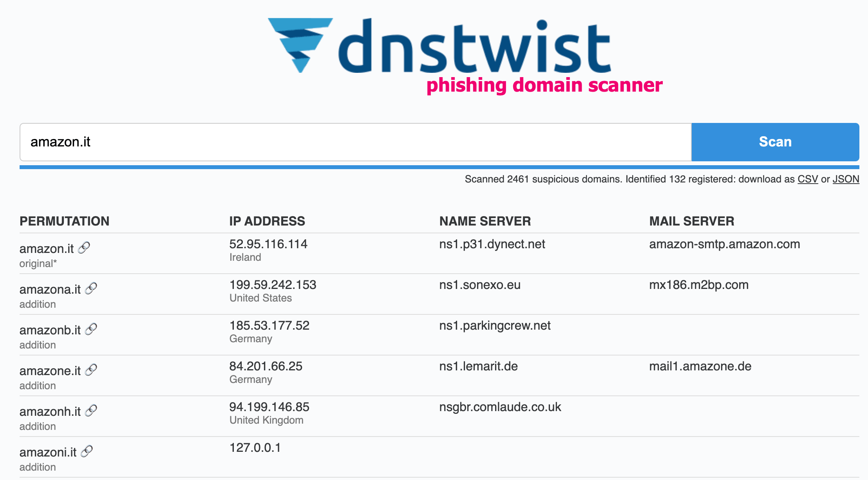
Task: Open link icon next to amazoni.it
Action: [87, 451]
